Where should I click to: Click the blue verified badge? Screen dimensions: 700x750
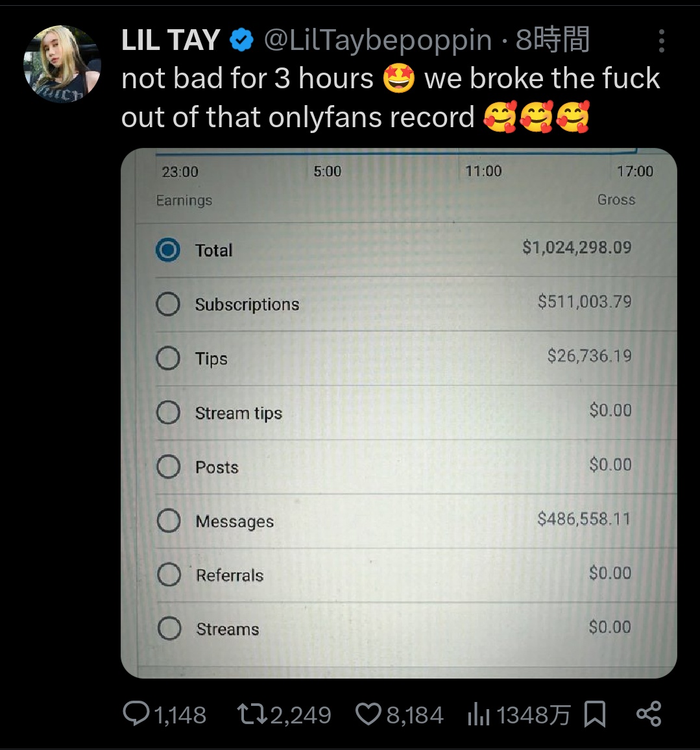(241, 40)
